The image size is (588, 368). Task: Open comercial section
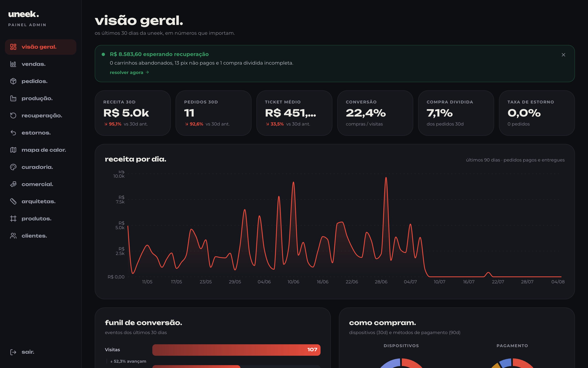(41, 184)
